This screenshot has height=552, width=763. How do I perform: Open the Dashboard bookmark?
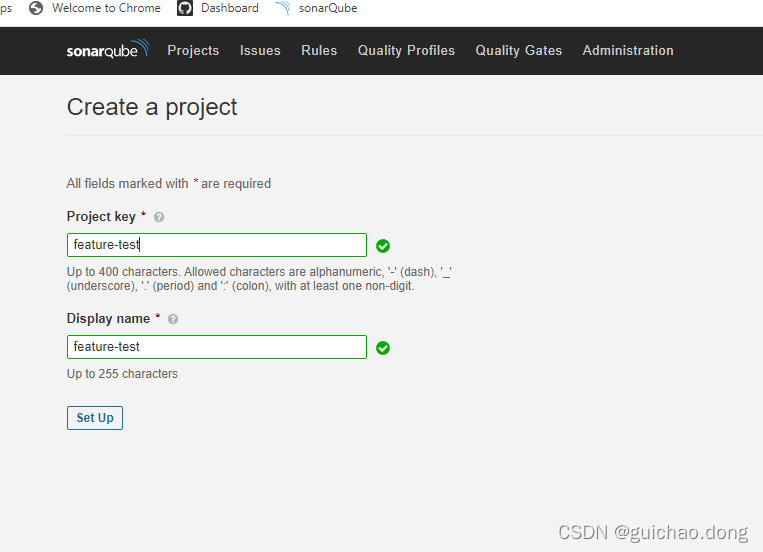click(x=230, y=8)
